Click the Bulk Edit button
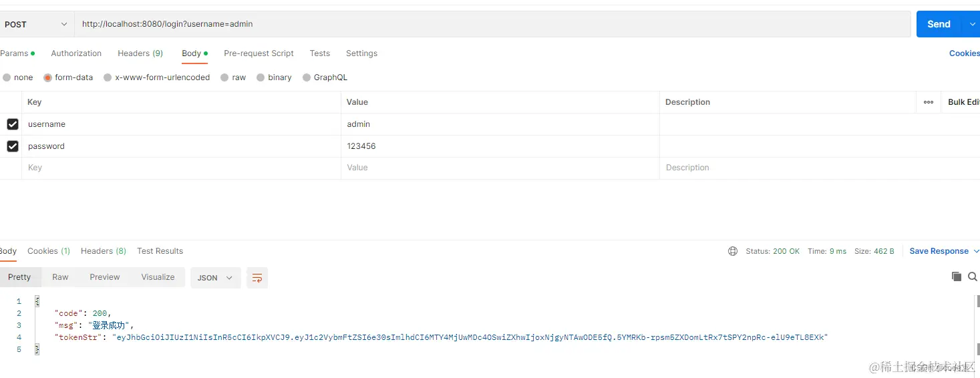 tap(964, 102)
